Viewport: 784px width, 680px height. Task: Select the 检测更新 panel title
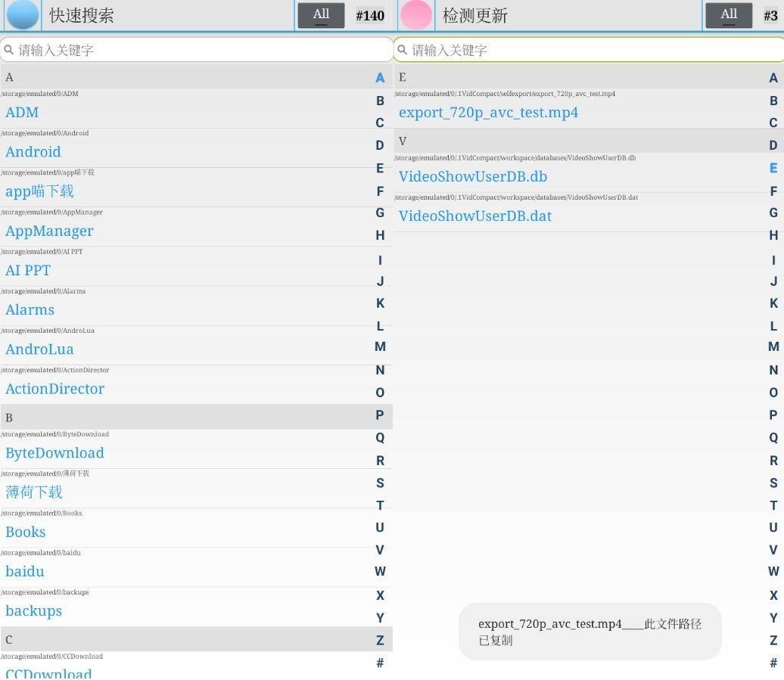475,16
